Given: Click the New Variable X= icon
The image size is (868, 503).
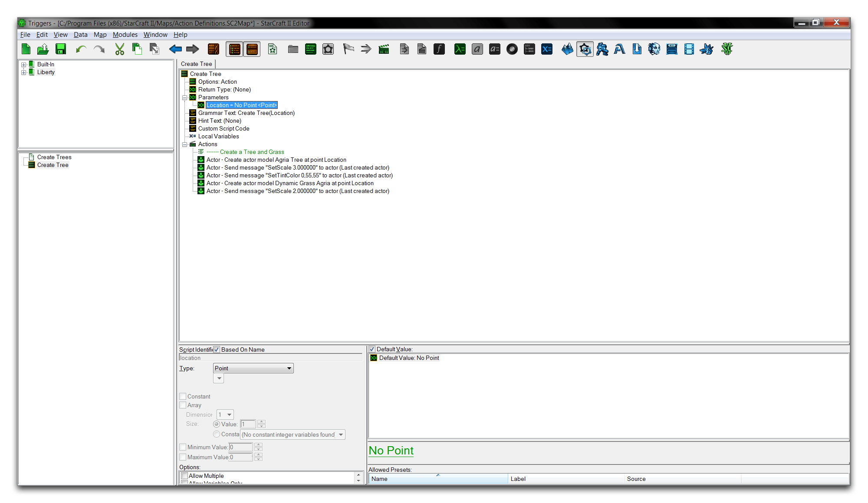Looking at the screenshot, I should tap(547, 49).
